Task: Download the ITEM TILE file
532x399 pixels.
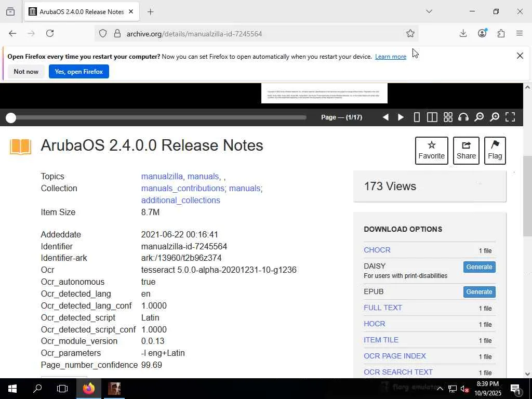Action: click(x=381, y=340)
